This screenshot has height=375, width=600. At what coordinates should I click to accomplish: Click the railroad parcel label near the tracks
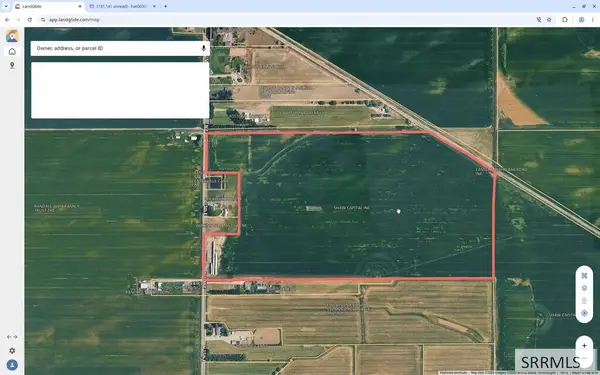click(501, 171)
